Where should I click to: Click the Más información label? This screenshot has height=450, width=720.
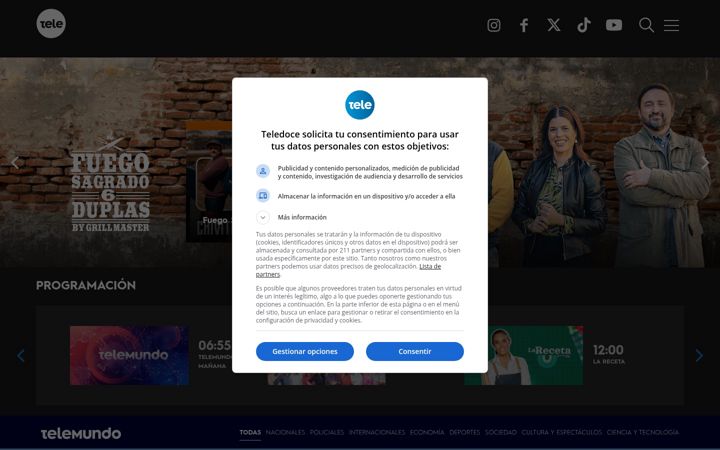coord(302,217)
